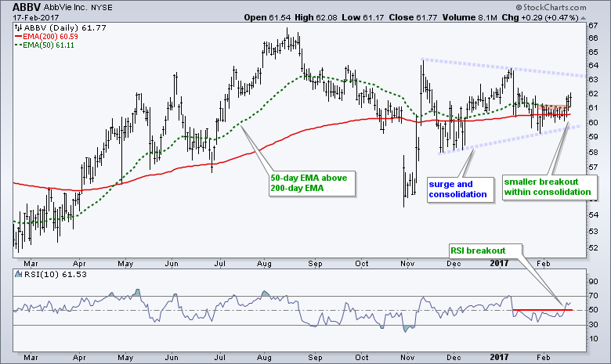Click the green dotted EMA(50) legend marker
This screenshot has width=611, height=364.
point(18,45)
